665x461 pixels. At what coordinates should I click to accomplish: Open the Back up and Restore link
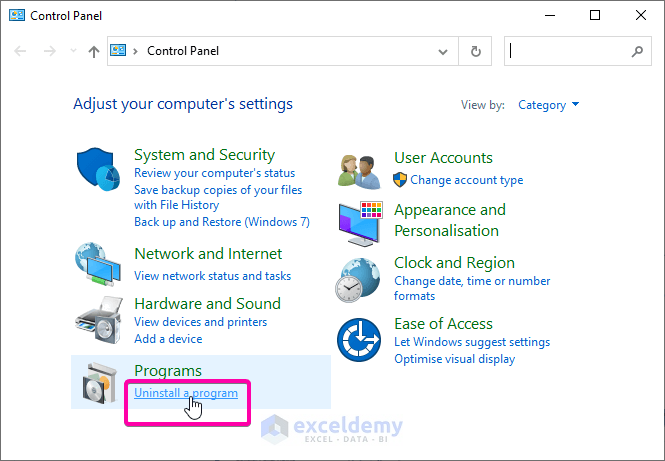[x=221, y=221]
